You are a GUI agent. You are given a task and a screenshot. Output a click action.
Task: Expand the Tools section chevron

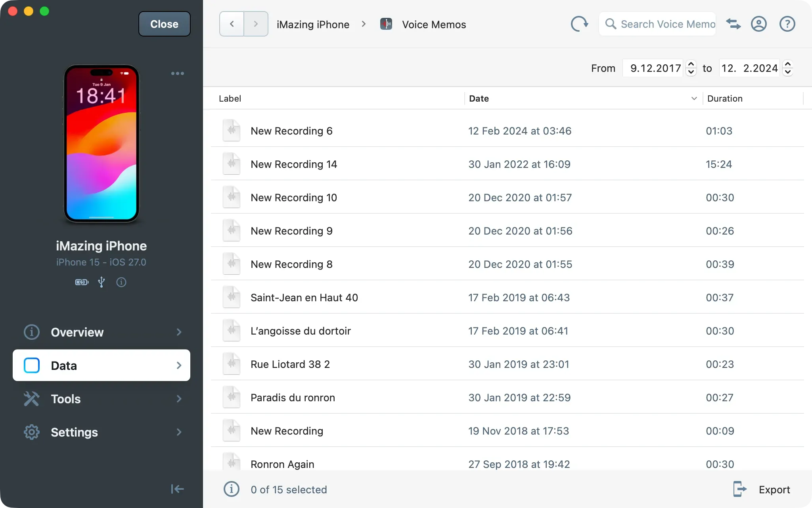[x=179, y=398]
